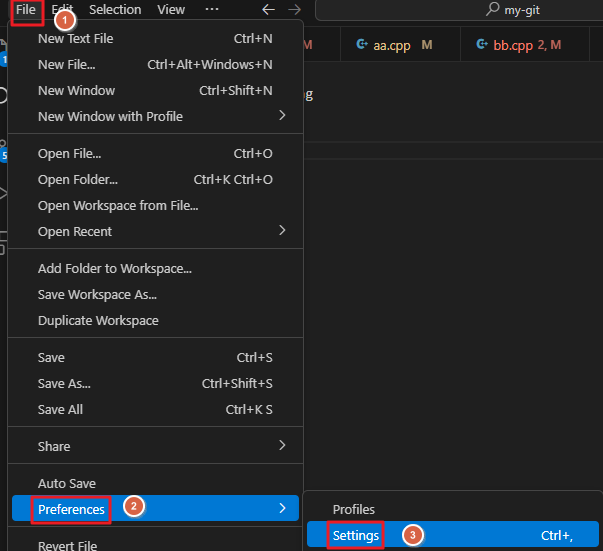Open the File menu
603x551 pixels.
[x=26, y=10]
